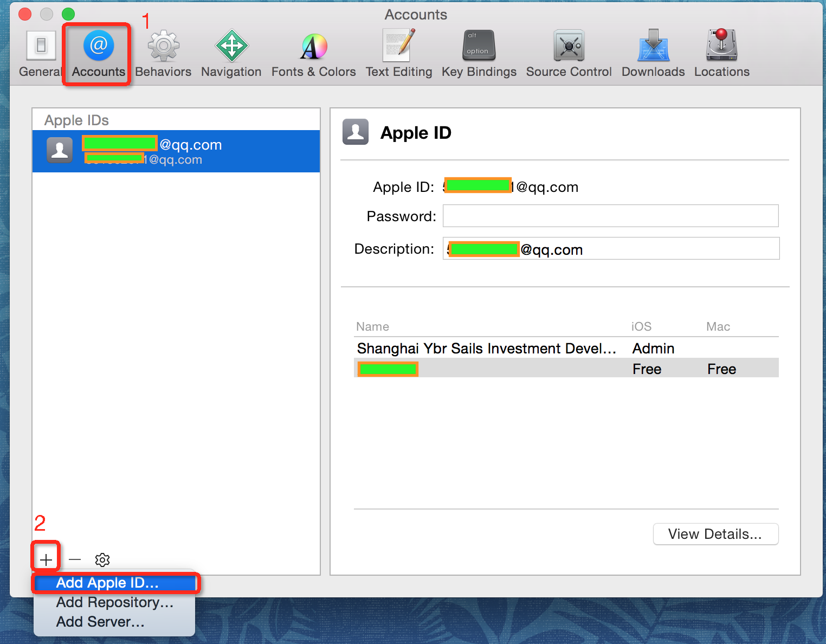Click into the Description text field
Screen dimensions: 826x644
pos(611,248)
